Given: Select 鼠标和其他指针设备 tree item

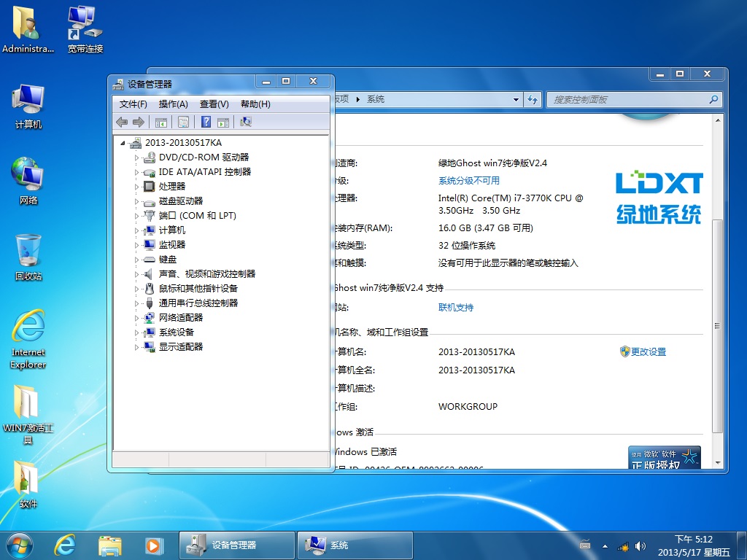Looking at the screenshot, I should pos(198,289).
